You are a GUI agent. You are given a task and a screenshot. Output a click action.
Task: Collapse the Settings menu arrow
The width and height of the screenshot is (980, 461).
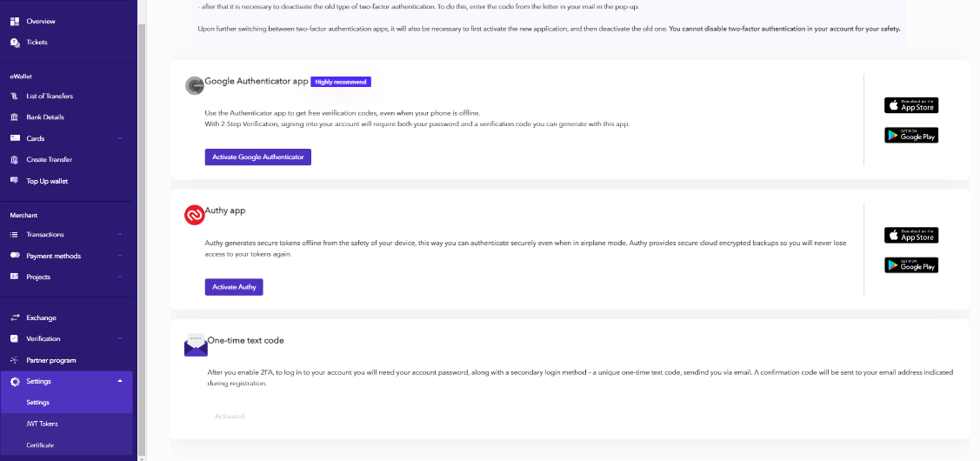(120, 381)
